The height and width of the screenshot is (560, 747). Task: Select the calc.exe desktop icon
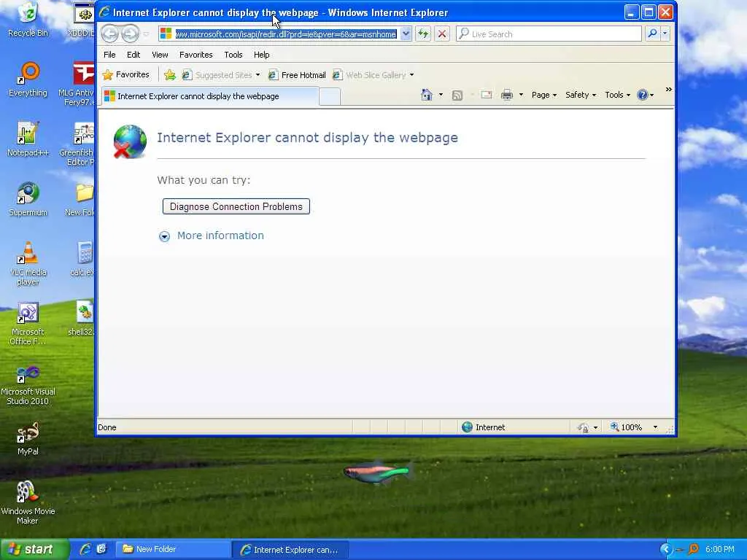[83, 259]
